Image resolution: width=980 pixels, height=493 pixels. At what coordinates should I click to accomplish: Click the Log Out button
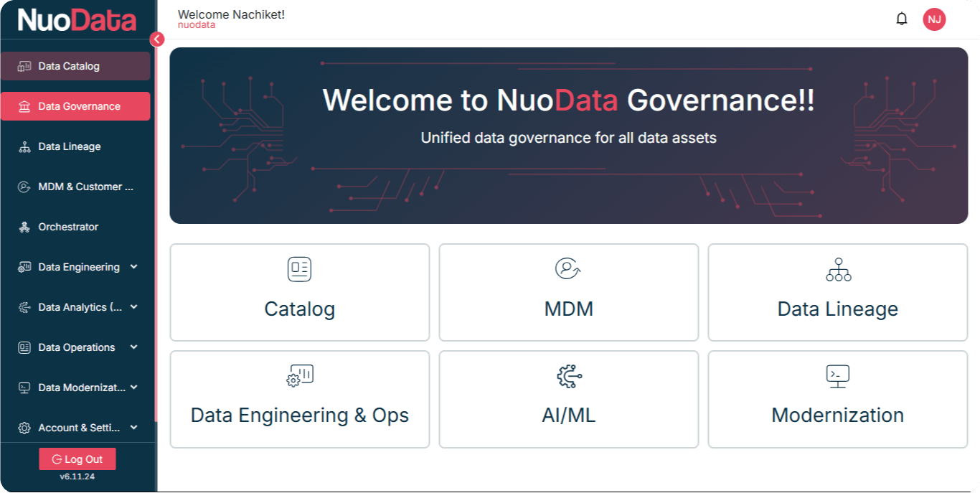pos(77,459)
